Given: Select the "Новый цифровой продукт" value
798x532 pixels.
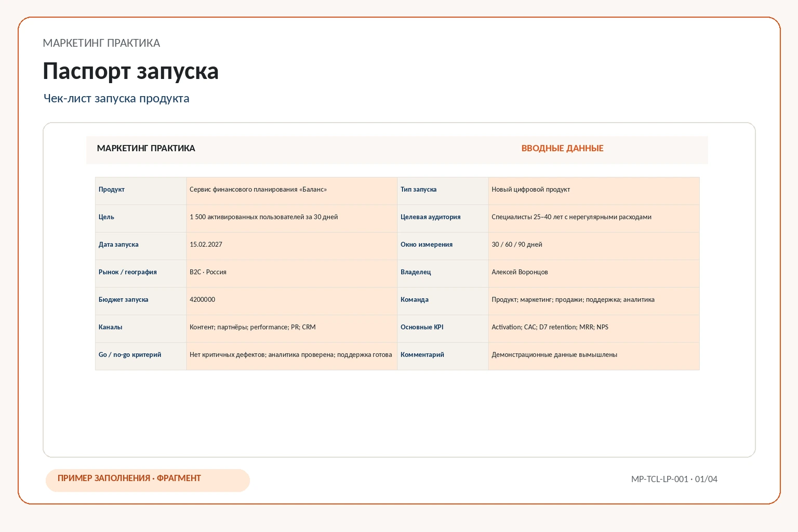Looking at the screenshot, I should 594,191.
